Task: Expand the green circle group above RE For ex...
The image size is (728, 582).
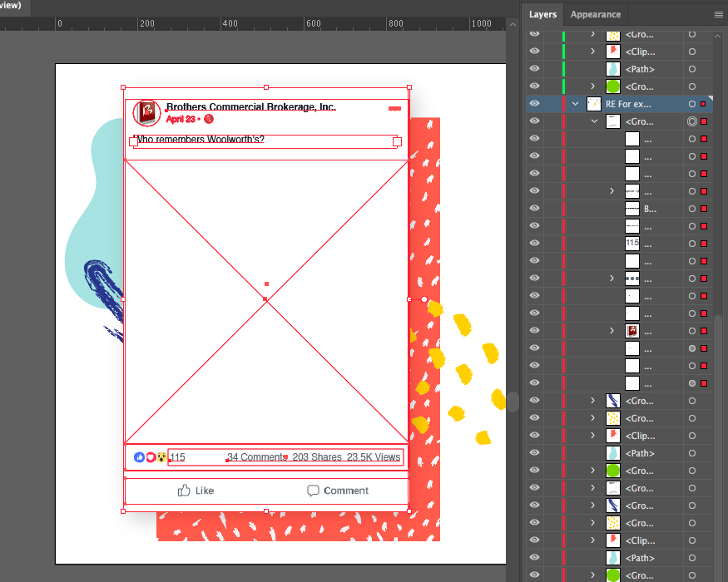Action: (x=593, y=86)
